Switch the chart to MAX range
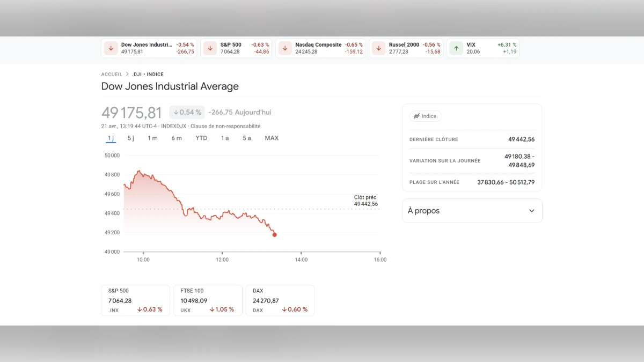 pyautogui.click(x=272, y=138)
